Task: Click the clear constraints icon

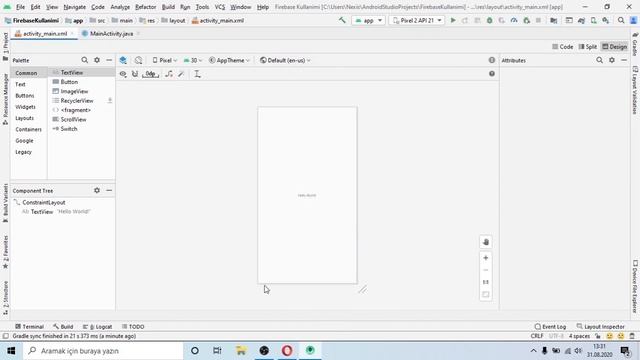Action: [169, 74]
